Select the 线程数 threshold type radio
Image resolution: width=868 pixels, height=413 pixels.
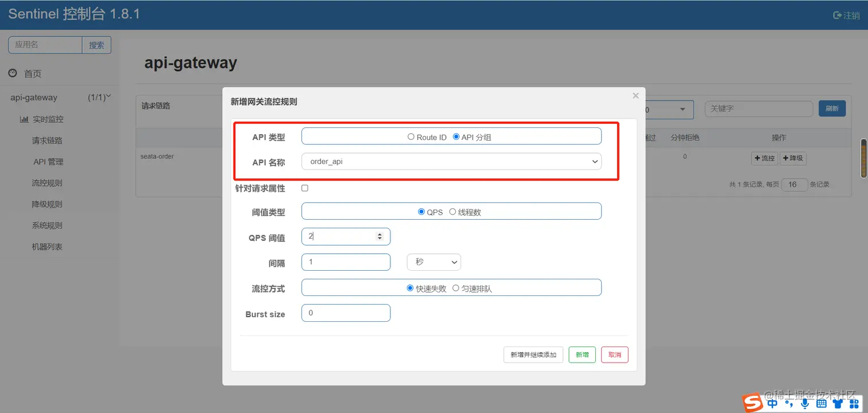point(452,212)
